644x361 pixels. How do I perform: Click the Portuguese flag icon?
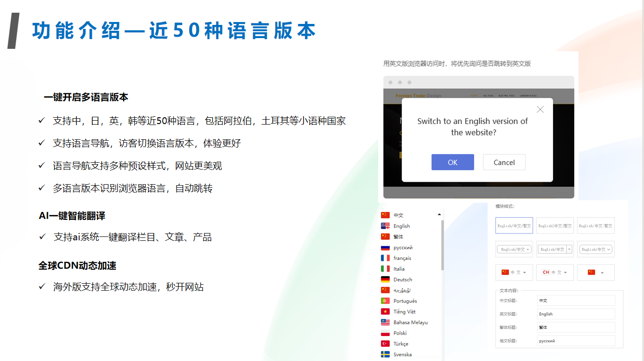pos(385,301)
